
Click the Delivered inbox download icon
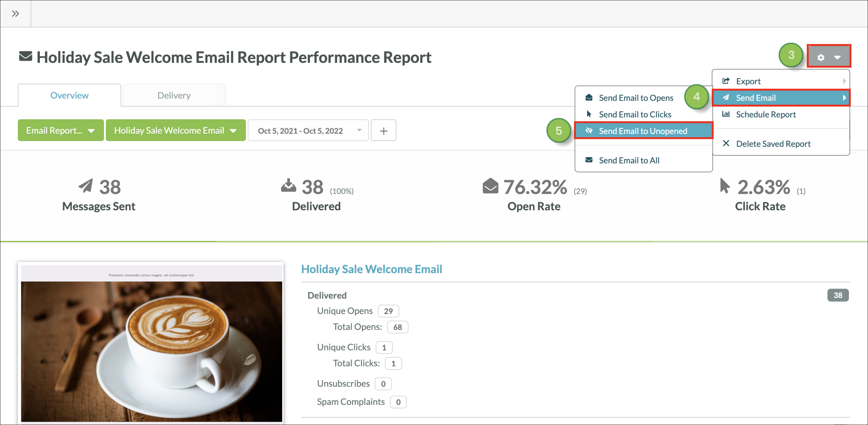coord(288,186)
